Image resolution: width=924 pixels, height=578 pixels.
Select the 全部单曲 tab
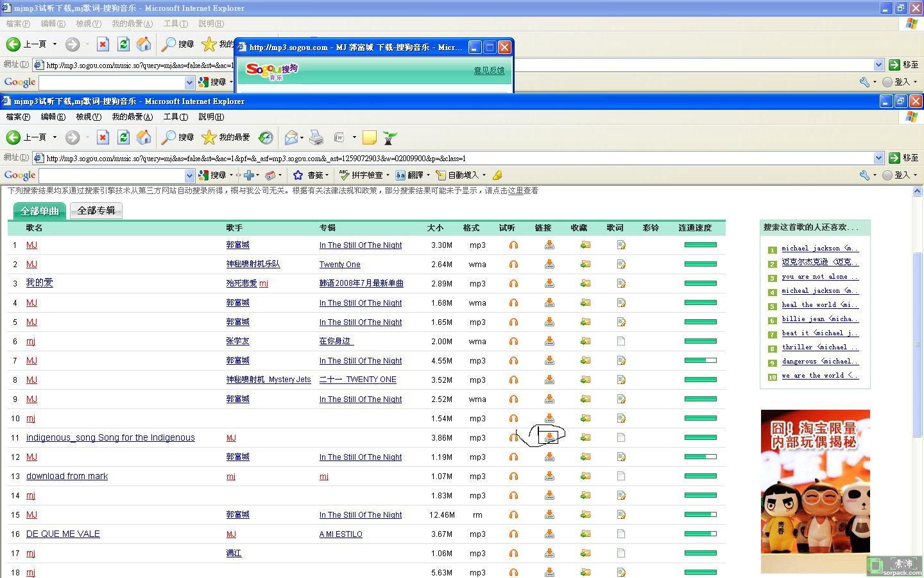40,211
